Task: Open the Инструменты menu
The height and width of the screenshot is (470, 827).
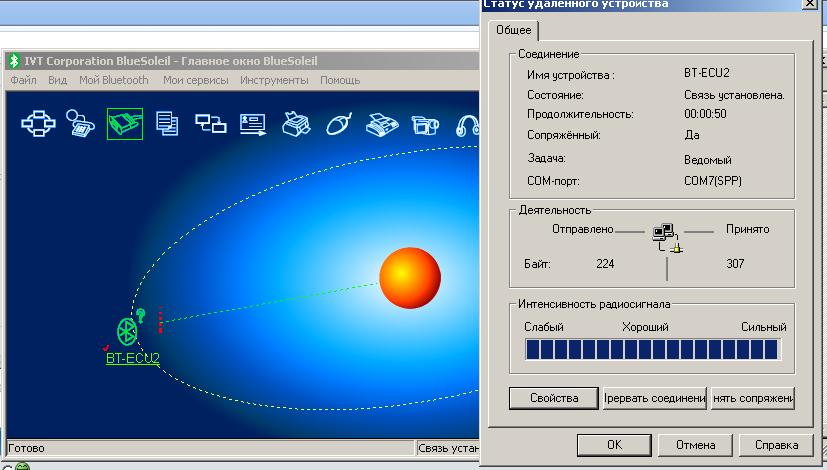Action: pos(274,80)
